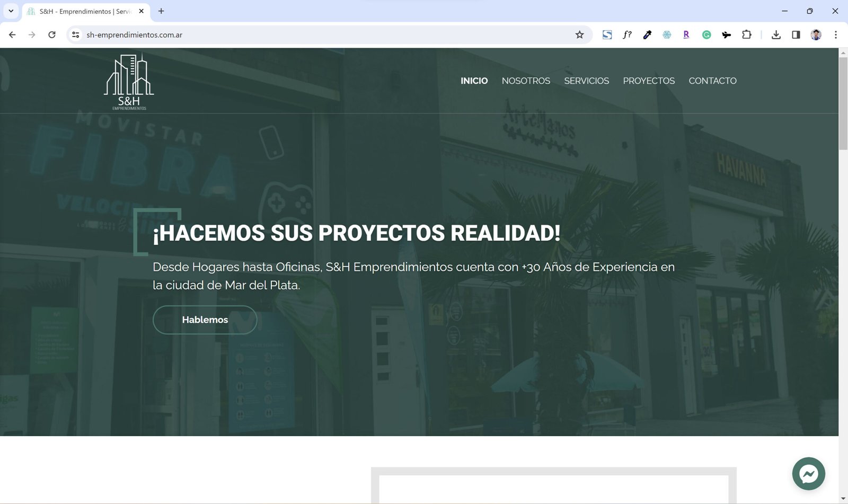This screenshot has width=848, height=504.
Task: Navigate to the SERVICIOS menu item
Action: click(586, 81)
